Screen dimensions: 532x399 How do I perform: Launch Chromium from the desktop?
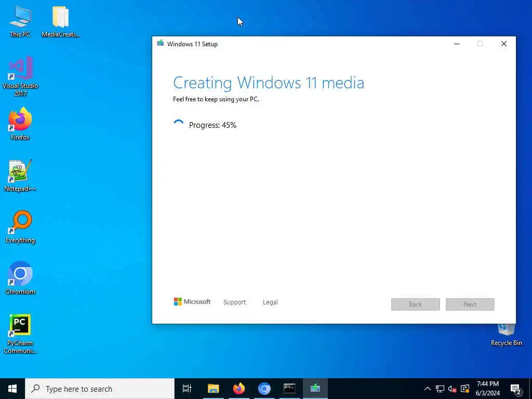pyautogui.click(x=20, y=278)
